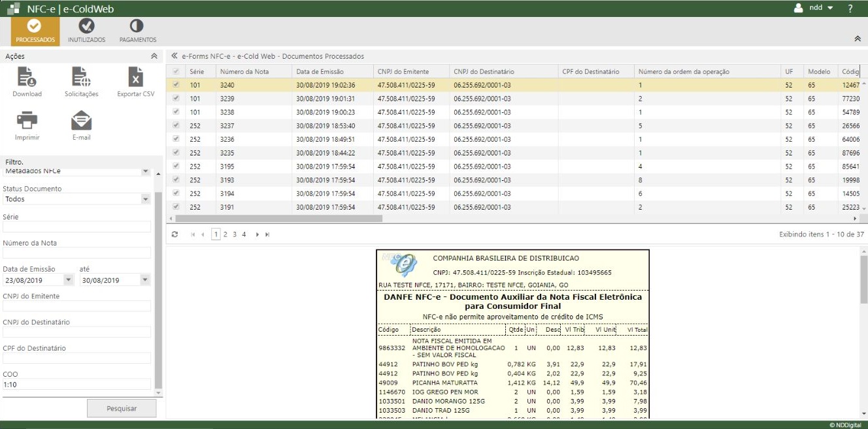Open the Solicitações icon
This screenshot has width=868, height=429.
(x=81, y=78)
